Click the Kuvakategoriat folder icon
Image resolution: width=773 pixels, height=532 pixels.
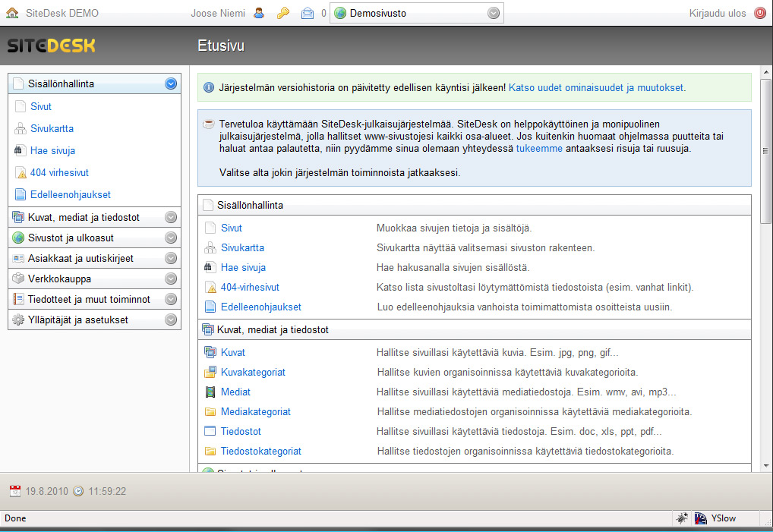210,373
